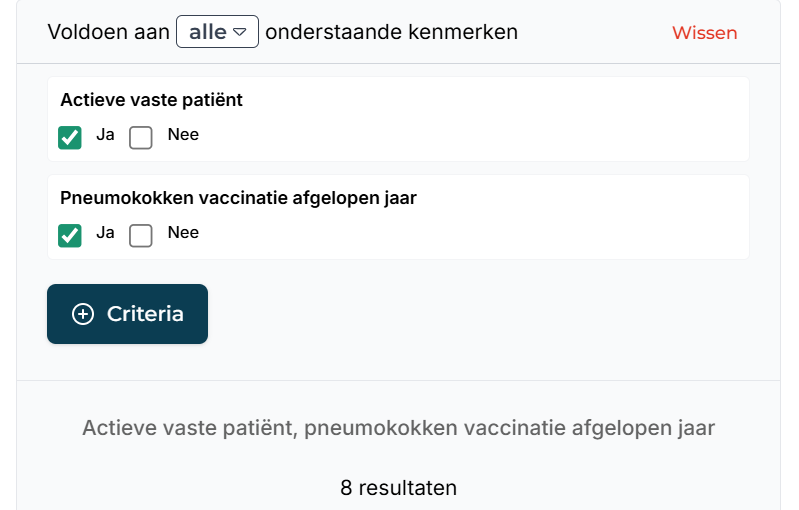
Task: Click the 'Nee' label under Actieve vaste patiënt
Action: (x=183, y=135)
